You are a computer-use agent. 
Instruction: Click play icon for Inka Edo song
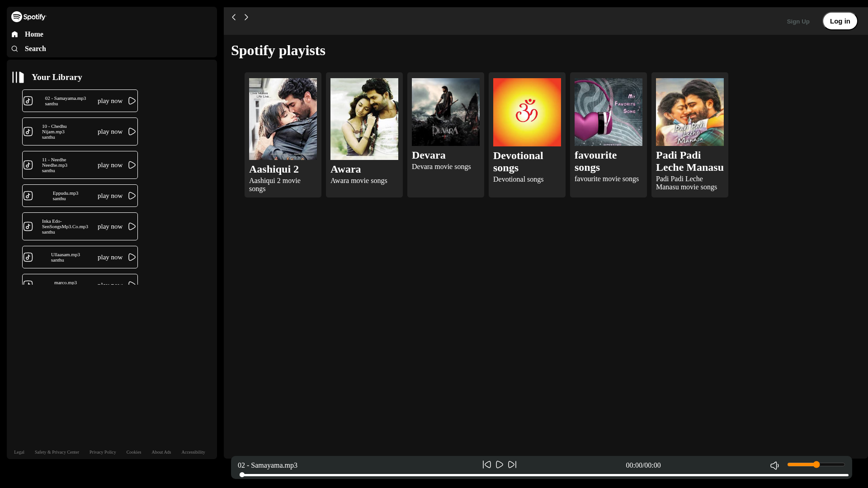click(132, 226)
